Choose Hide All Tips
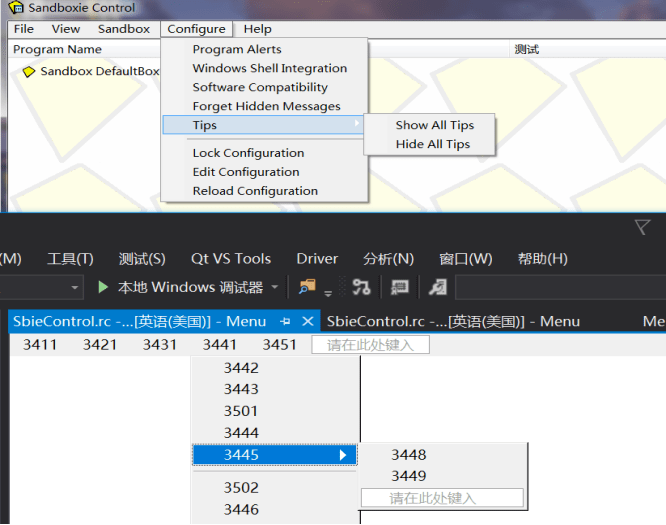666x525 pixels. [x=432, y=144]
